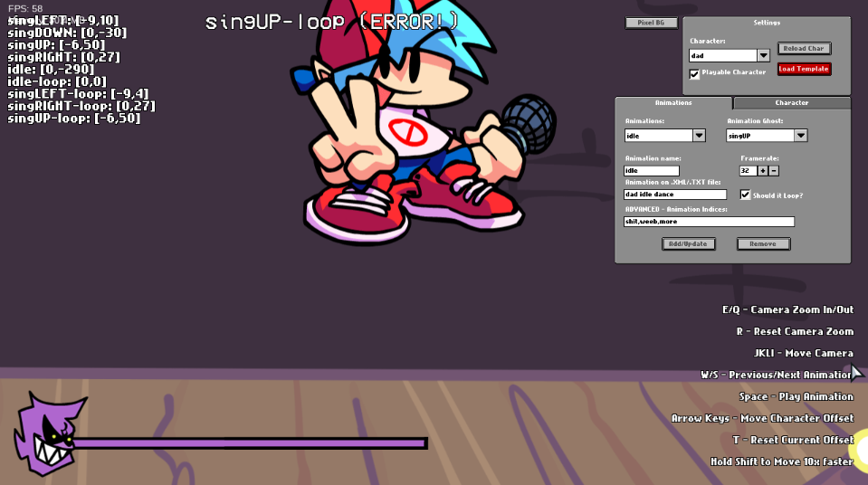Toggle the Playable Character checkbox
868x485 pixels.
click(x=694, y=73)
